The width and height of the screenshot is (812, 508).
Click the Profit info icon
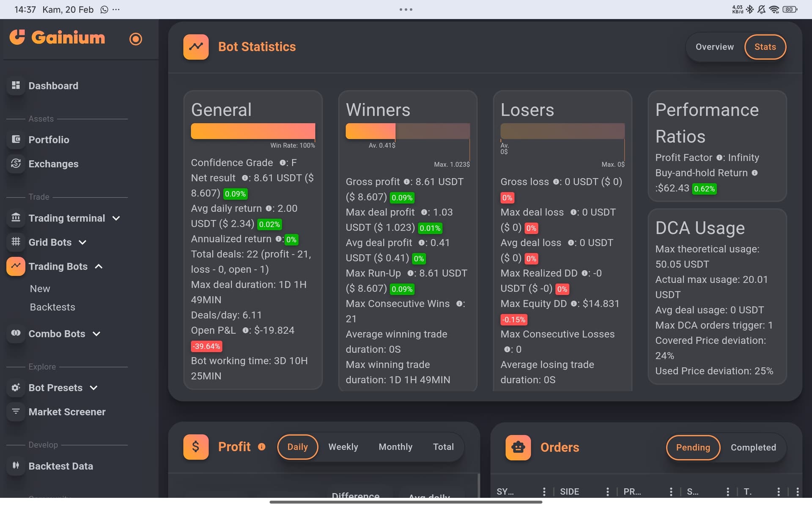261,447
